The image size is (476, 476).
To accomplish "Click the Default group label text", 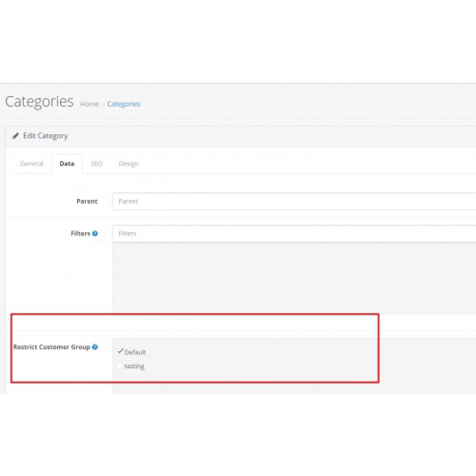I will pyautogui.click(x=135, y=352).
